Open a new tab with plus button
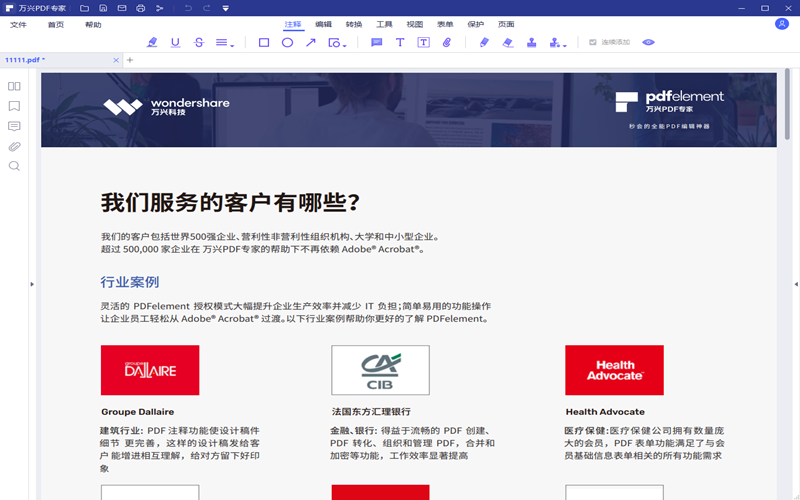This screenshot has width=800, height=500. (129, 60)
